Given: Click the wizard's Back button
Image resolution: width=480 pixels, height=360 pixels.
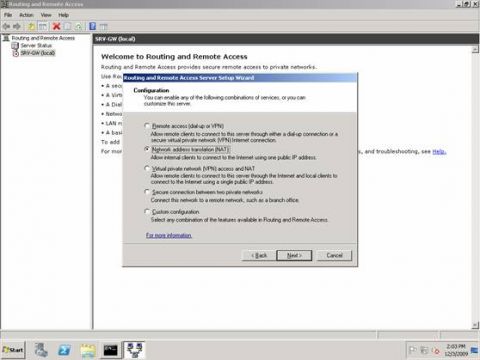Looking at the screenshot, I should tap(259, 255).
